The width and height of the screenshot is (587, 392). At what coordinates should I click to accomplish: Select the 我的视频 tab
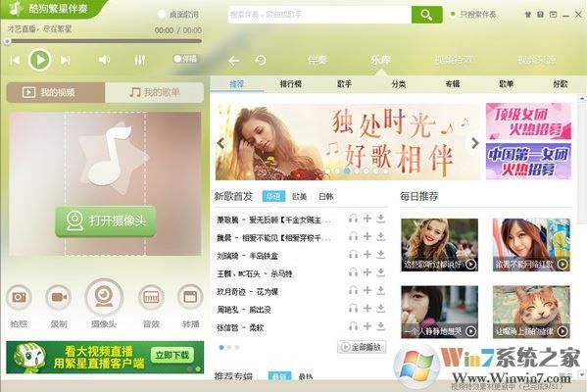tap(56, 92)
